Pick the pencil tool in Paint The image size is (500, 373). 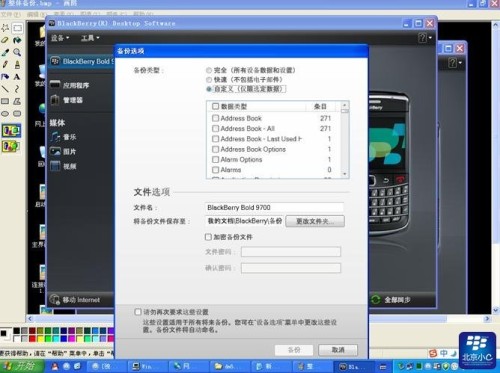click(5, 65)
